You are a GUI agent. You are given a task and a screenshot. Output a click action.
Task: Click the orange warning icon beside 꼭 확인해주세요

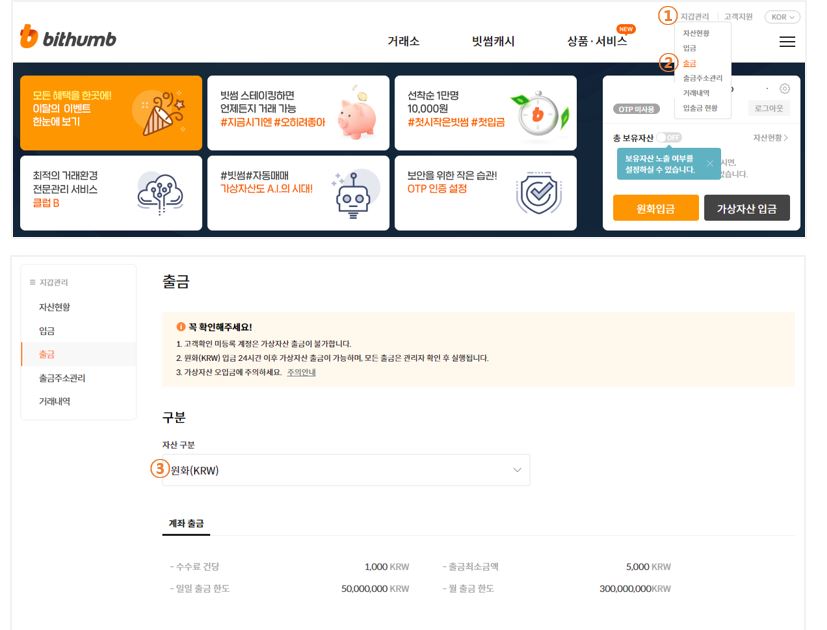(180, 327)
